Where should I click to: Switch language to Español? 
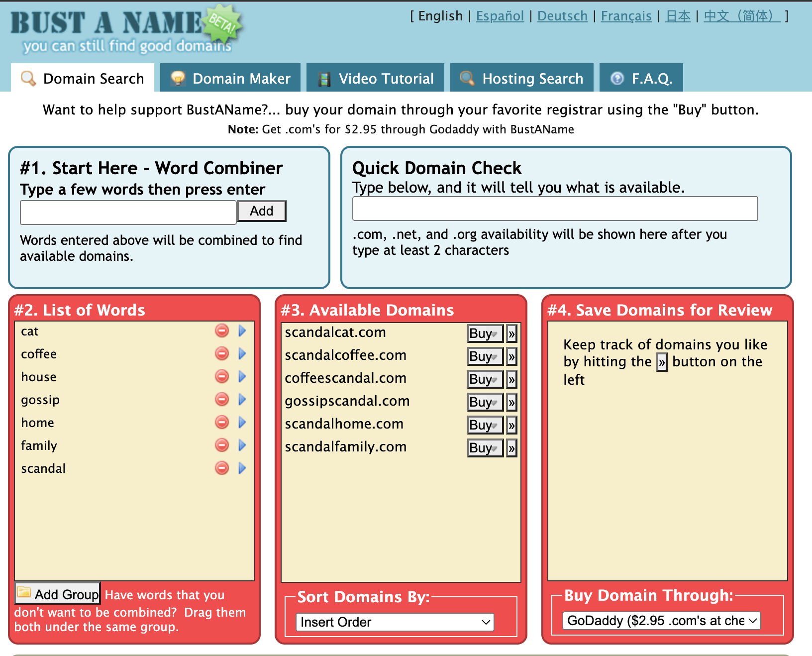(x=500, y=16)
